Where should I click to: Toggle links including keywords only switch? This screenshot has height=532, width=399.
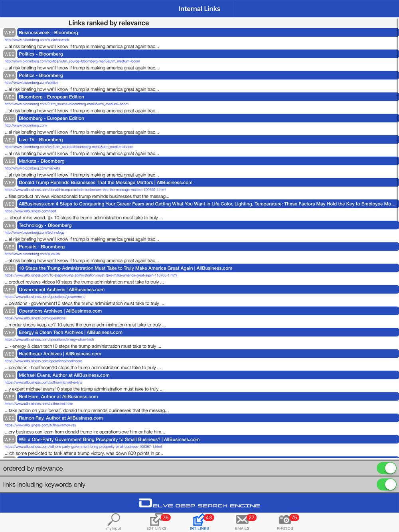click(386, 485)
